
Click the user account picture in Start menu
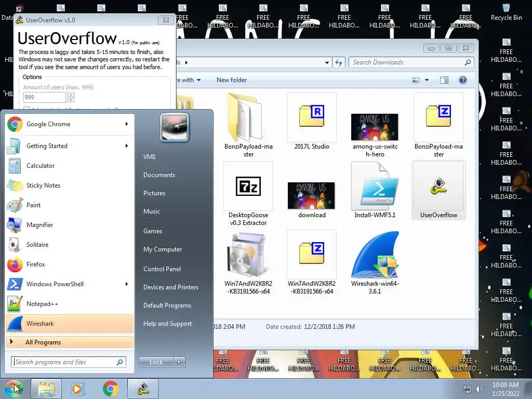tap(175, 127)
